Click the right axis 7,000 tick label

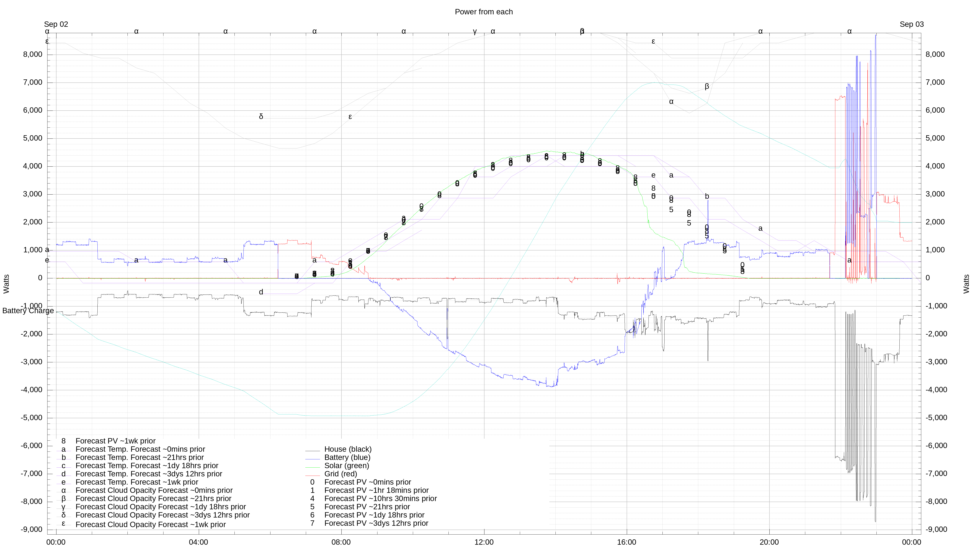[935, 82]
